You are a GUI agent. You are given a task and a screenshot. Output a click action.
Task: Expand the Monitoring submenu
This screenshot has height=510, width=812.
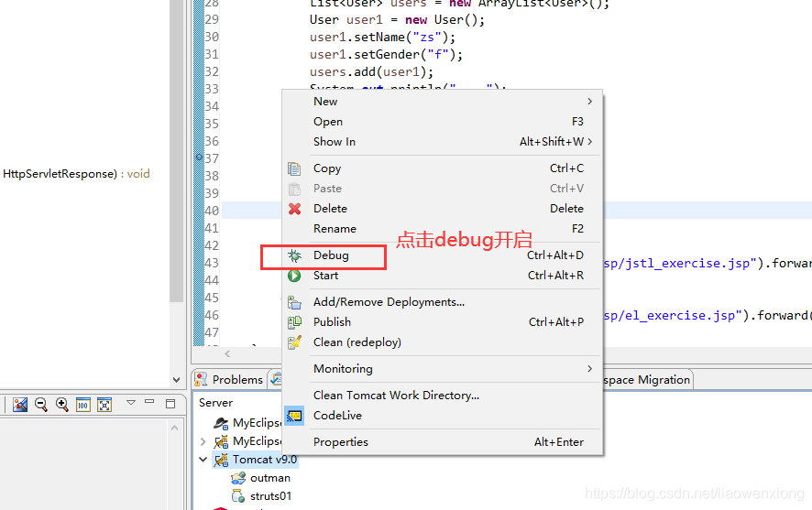click(589, 369)
